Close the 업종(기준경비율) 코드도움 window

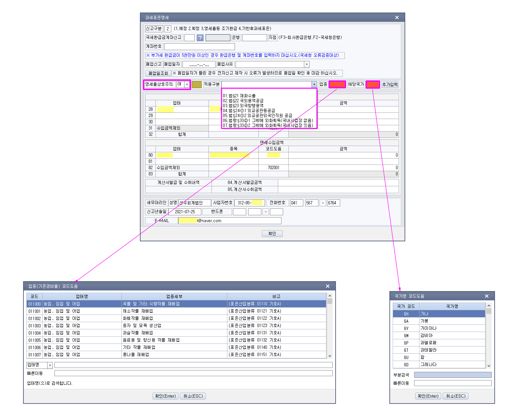coord(328,286)
